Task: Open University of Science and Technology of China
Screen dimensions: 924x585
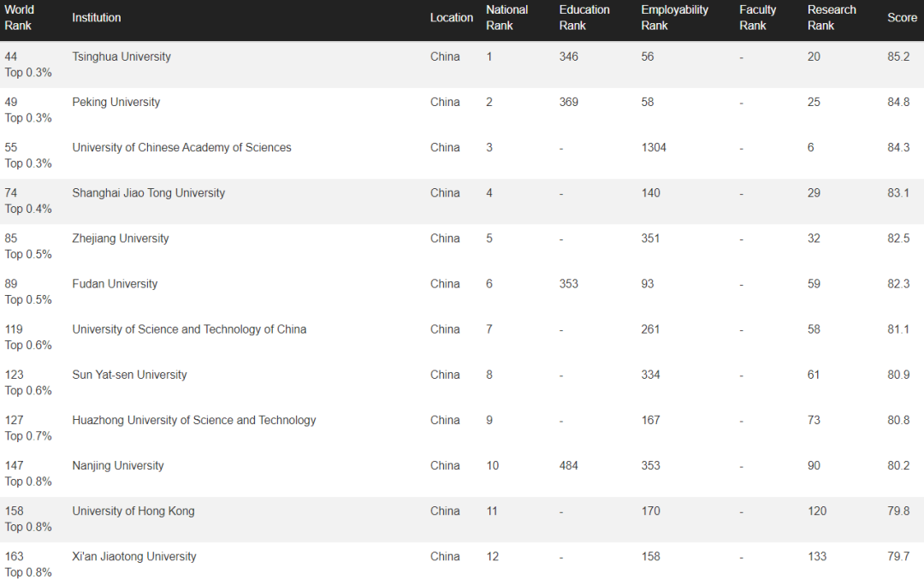Action: click(189, 328)
